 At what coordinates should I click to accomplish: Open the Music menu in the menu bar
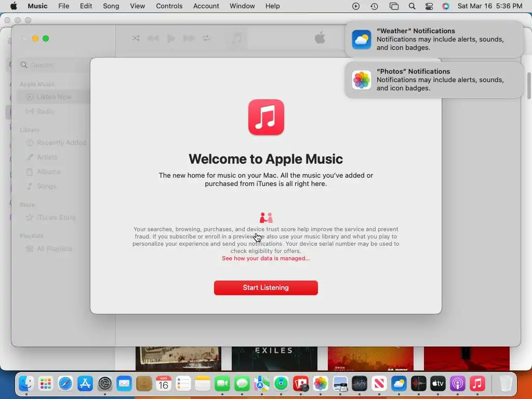tap(37, 6)
